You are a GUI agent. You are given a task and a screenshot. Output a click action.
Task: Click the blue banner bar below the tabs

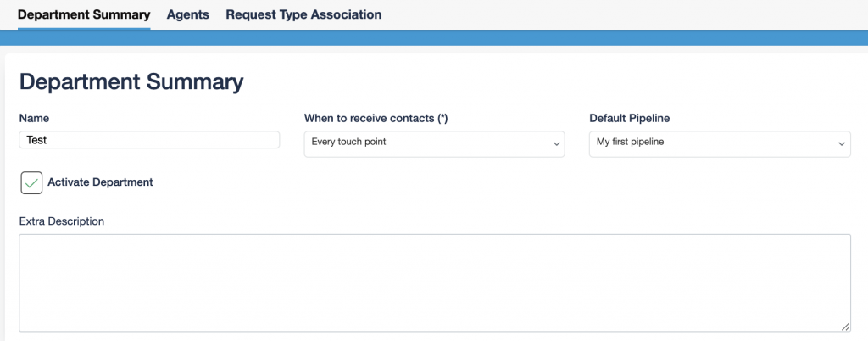[x=434, y=37]
